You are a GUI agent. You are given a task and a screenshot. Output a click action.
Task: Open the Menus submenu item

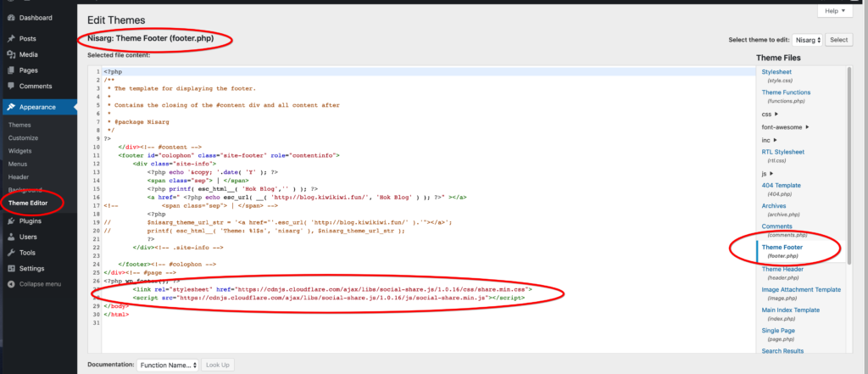(x=18, y=164)
